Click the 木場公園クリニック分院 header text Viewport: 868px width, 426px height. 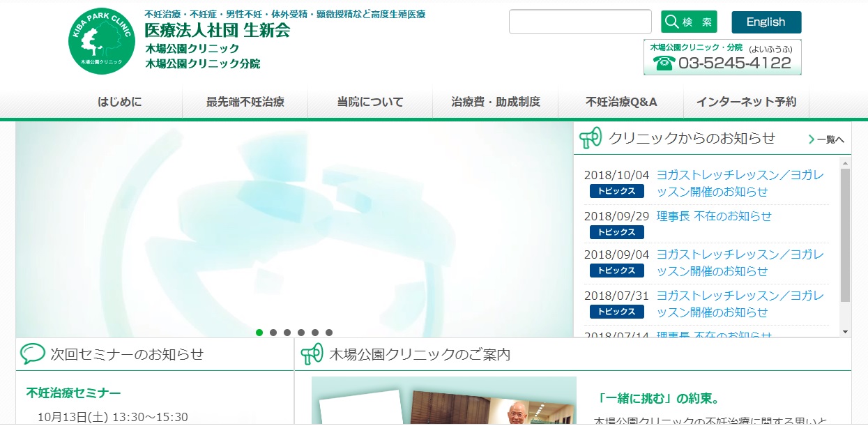pos(202,63)
